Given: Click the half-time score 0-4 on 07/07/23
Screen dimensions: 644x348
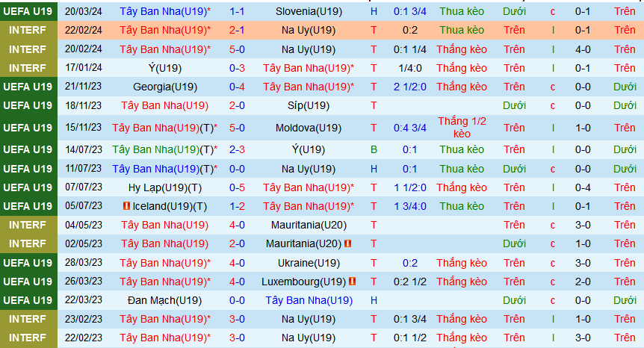Looking at the screenshot, I should pyautogui.click(x=583, y=188).
